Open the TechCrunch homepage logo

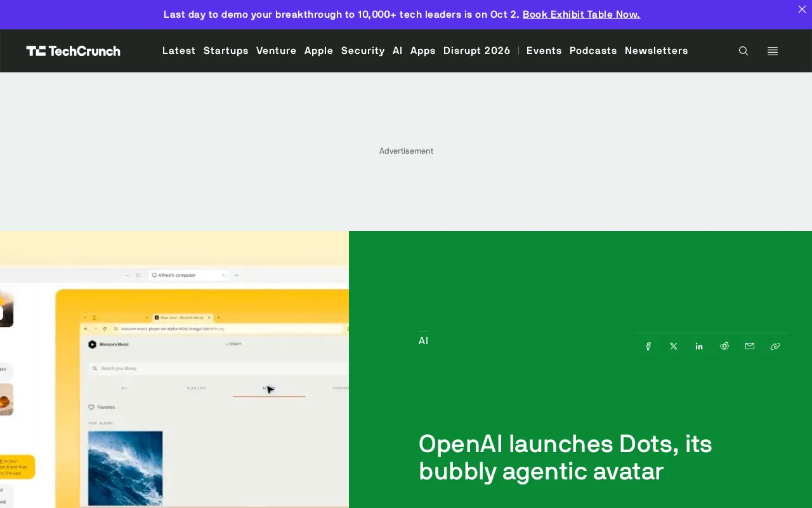tap(73, 51)
